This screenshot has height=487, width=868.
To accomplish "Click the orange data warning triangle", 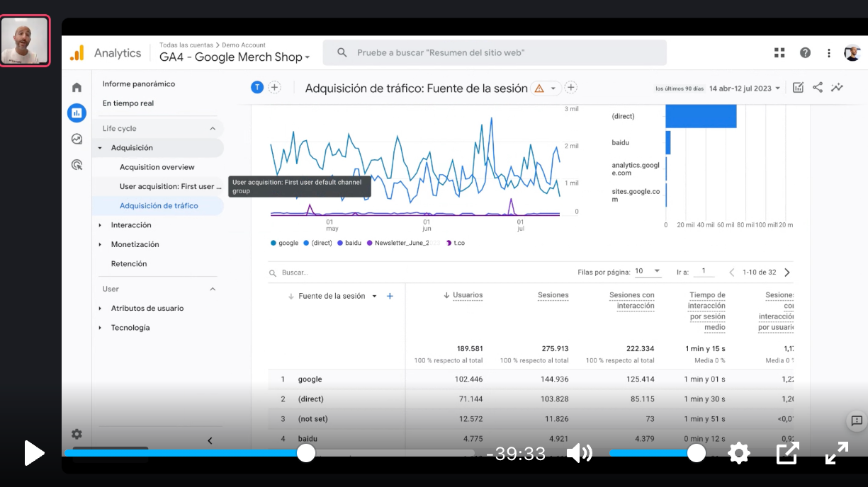I will coord(539,88).
